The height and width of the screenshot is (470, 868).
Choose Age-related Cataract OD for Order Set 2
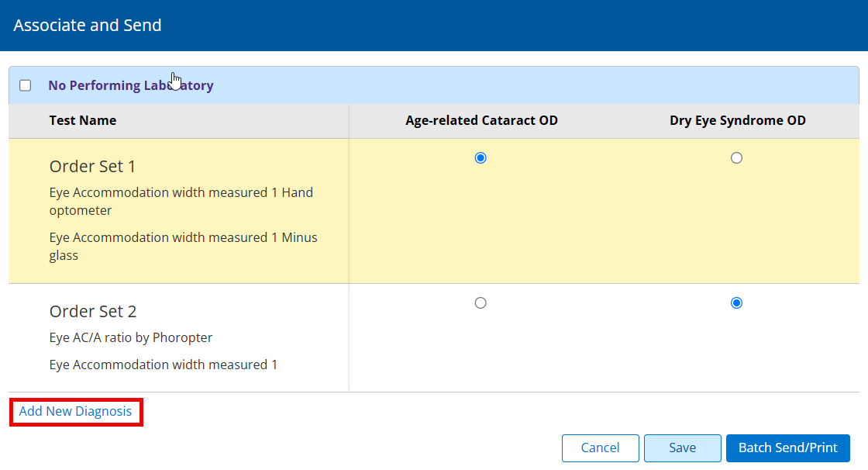point(480,303)
